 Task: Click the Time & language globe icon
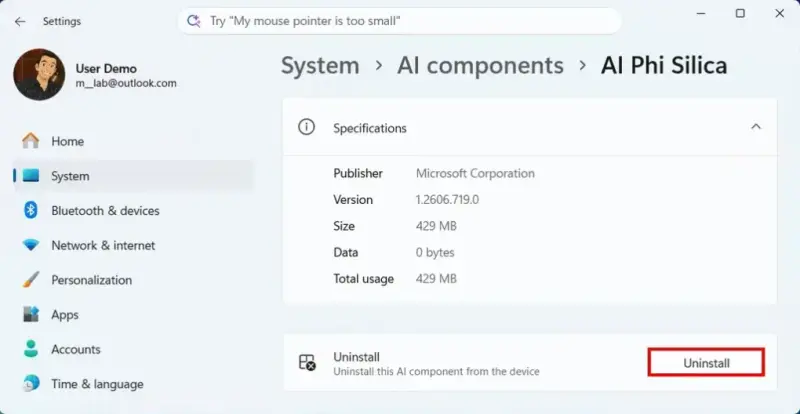[x=31, y=383]
